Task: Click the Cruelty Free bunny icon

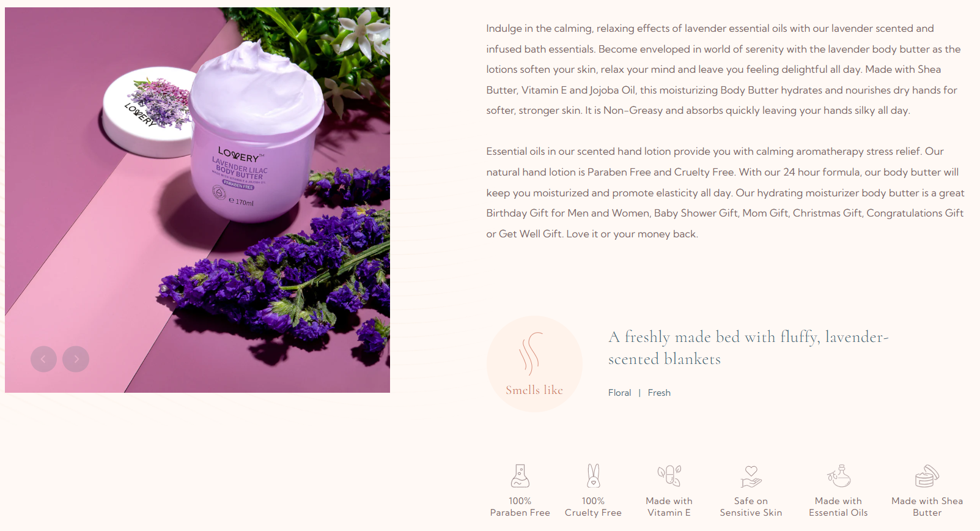Action: point(593,475)
